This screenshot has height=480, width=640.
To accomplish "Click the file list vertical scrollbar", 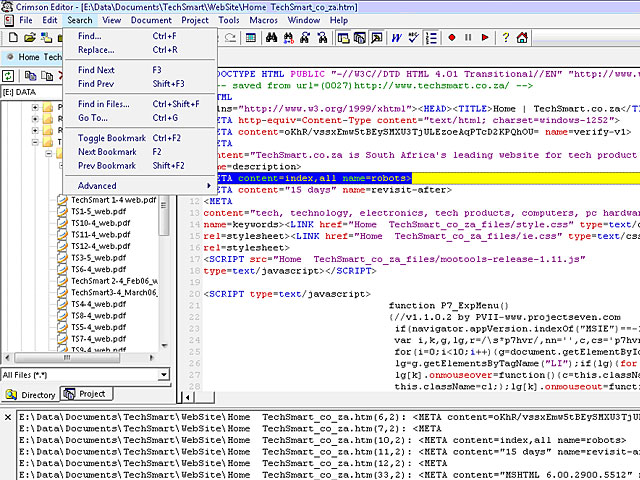I will 166,280.
